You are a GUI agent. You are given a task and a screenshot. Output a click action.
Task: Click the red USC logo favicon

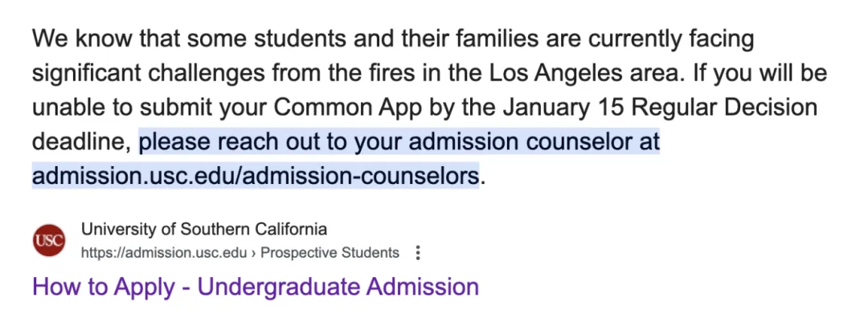(49, 240)
